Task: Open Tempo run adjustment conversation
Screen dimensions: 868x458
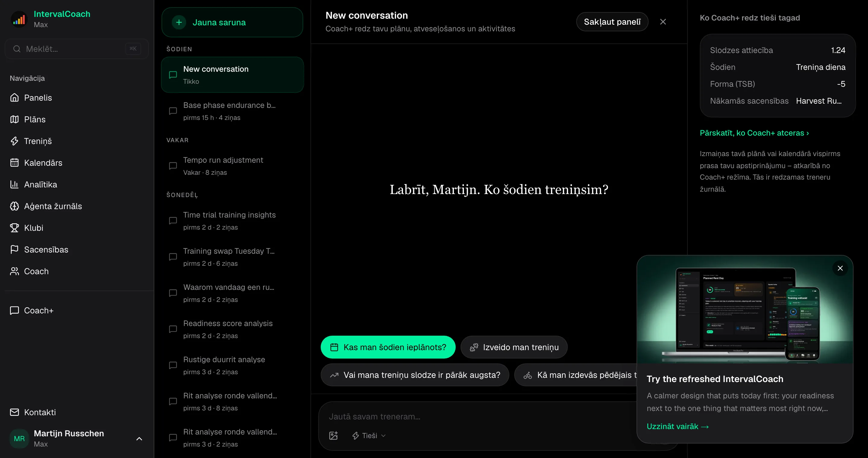Action: [x=232, y=166]
